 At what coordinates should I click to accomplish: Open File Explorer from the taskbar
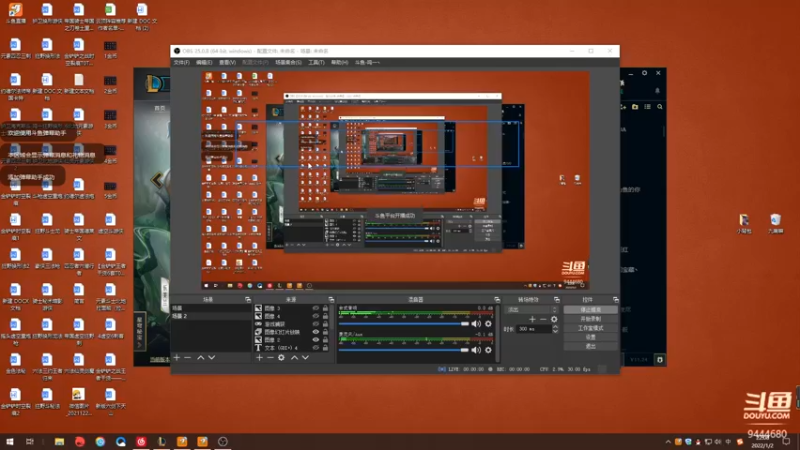click(60, 441)
